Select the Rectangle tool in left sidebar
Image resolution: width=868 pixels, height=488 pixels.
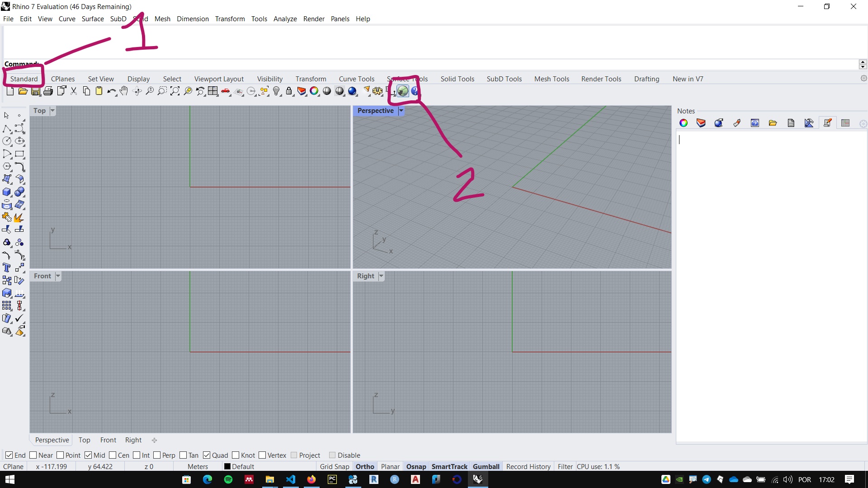pos(19,154)
